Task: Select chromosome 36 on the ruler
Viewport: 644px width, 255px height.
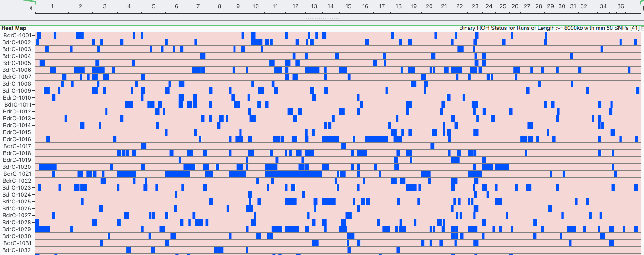Action: [620, 6]
